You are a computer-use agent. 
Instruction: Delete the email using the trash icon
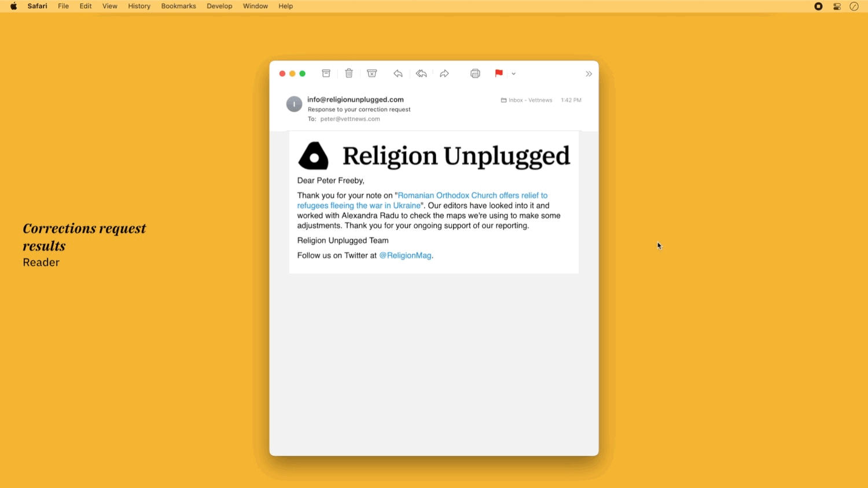tap(349, 73)
